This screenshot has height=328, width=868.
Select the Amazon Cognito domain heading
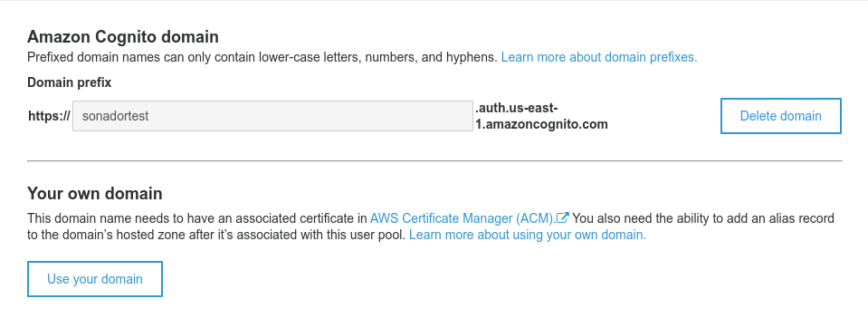point(123,36)
